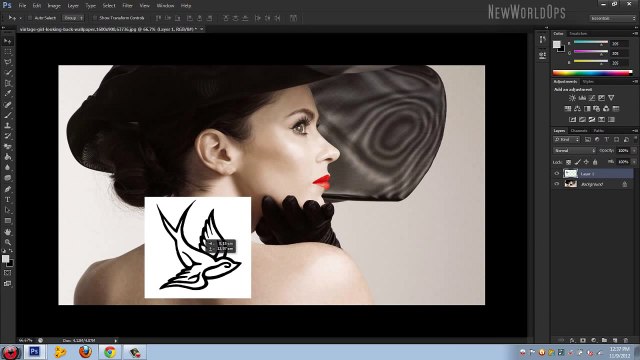
Task: Close the open document tab
Action: pyautogui.click(x=202, y=29)
